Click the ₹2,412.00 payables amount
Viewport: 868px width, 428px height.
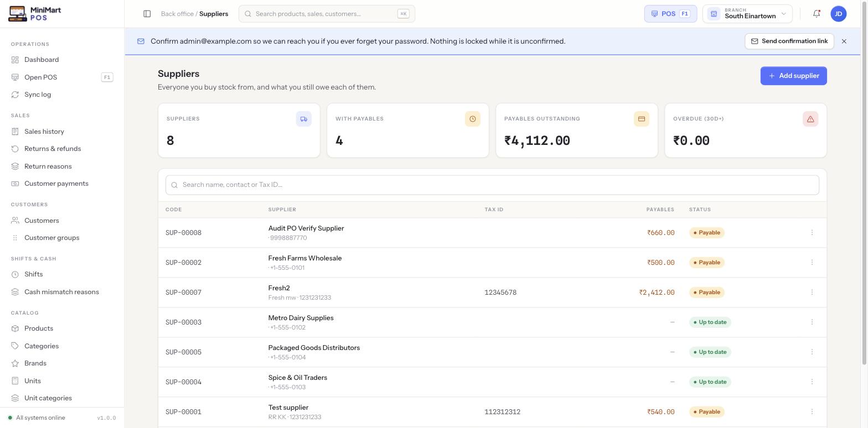[x=657, y=293]
